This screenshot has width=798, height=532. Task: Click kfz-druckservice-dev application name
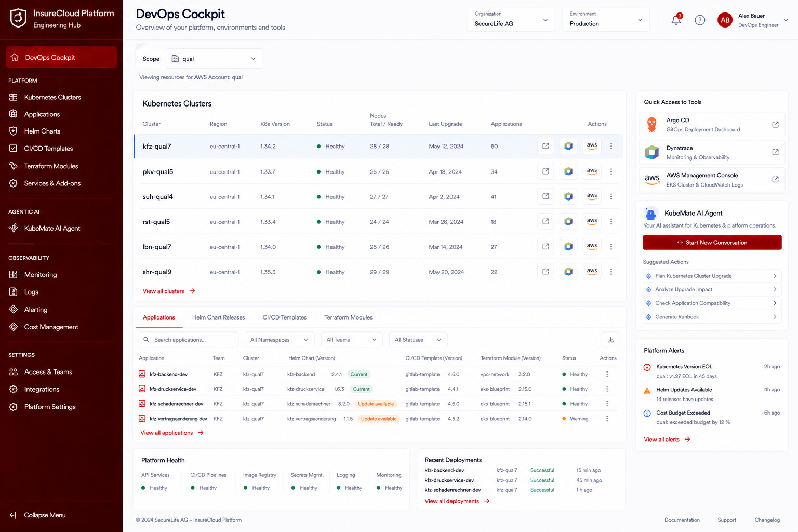tap(173, 389)
